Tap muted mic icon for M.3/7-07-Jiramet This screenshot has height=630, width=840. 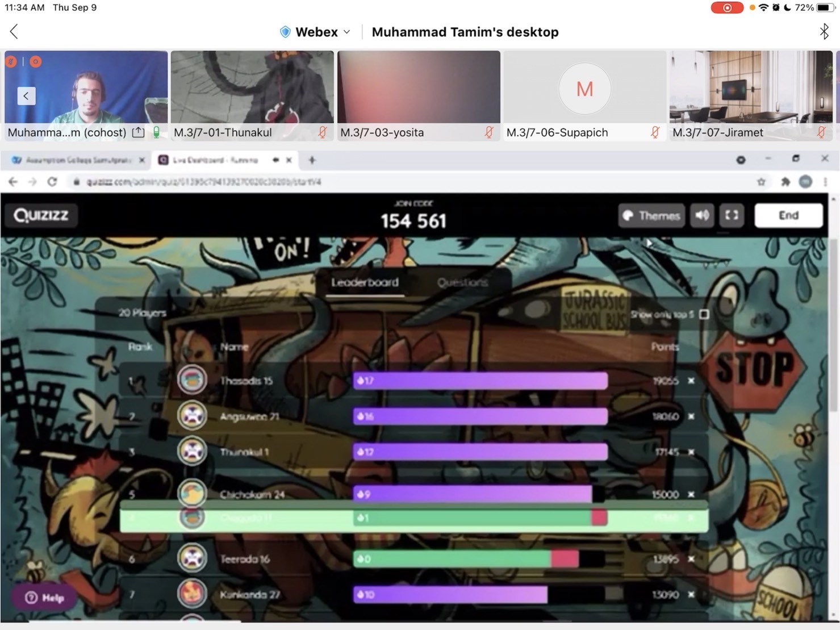821,132
